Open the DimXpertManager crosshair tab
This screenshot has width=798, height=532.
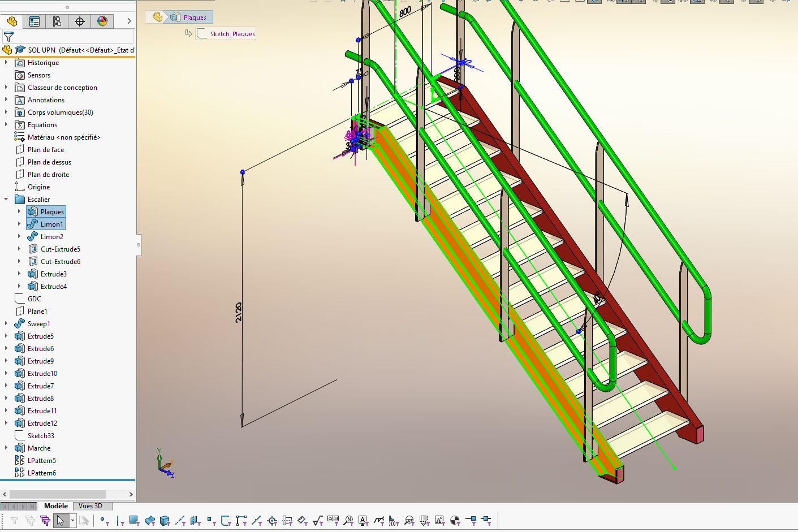pyautogui.click(x=80, y=21)
